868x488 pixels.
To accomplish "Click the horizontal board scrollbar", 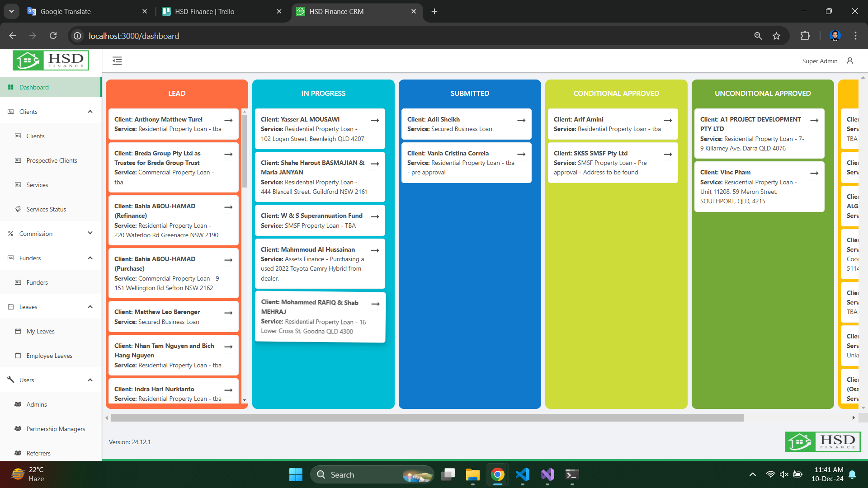I will [x=427, y=418].
